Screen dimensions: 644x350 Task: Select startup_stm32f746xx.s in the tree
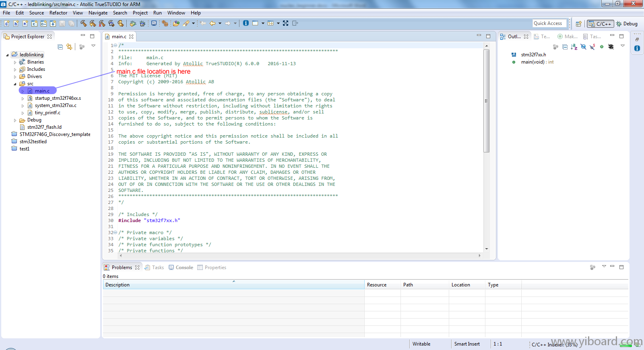pos(58,98)
